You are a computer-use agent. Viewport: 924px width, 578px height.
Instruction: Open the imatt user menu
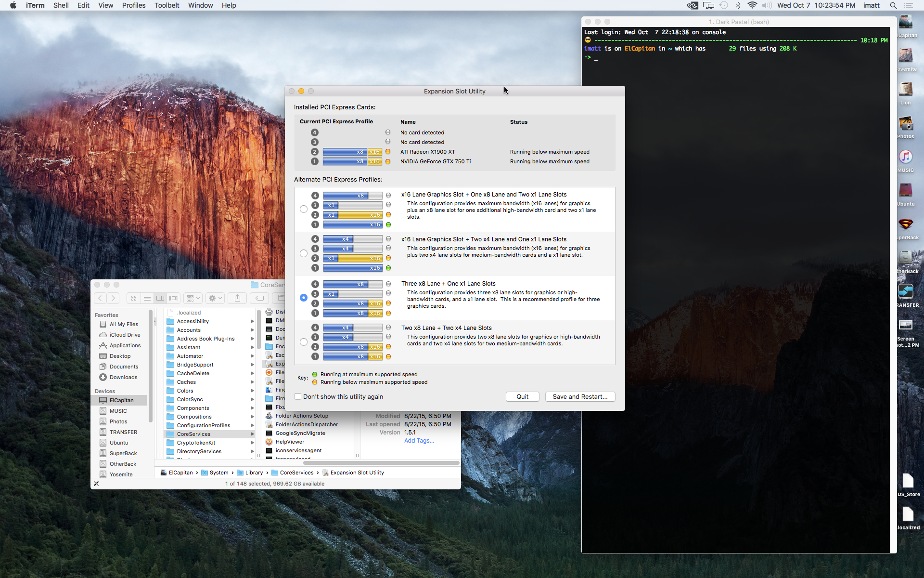(x=871, y=5)
